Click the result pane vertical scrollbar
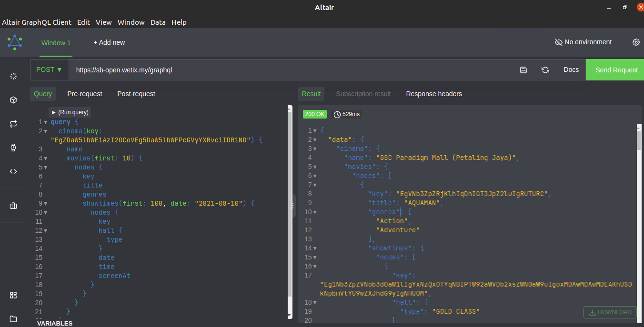644x327 pixels. point(639,141)
